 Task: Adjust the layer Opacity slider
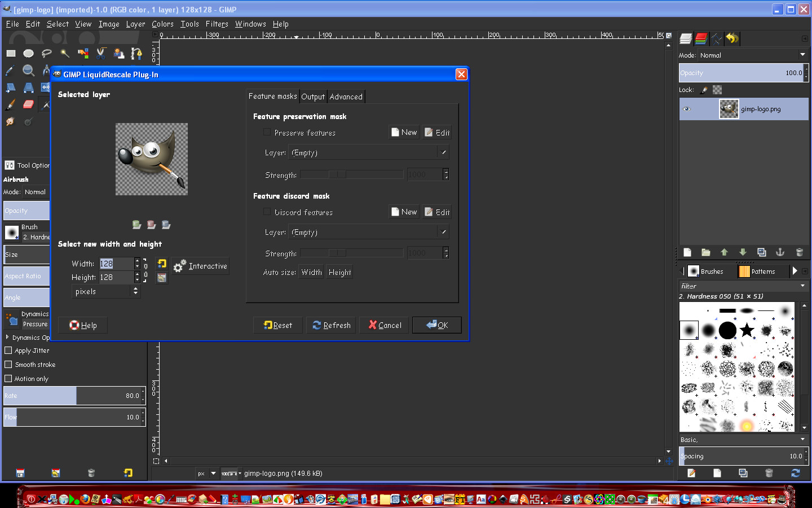click(744, 73)
